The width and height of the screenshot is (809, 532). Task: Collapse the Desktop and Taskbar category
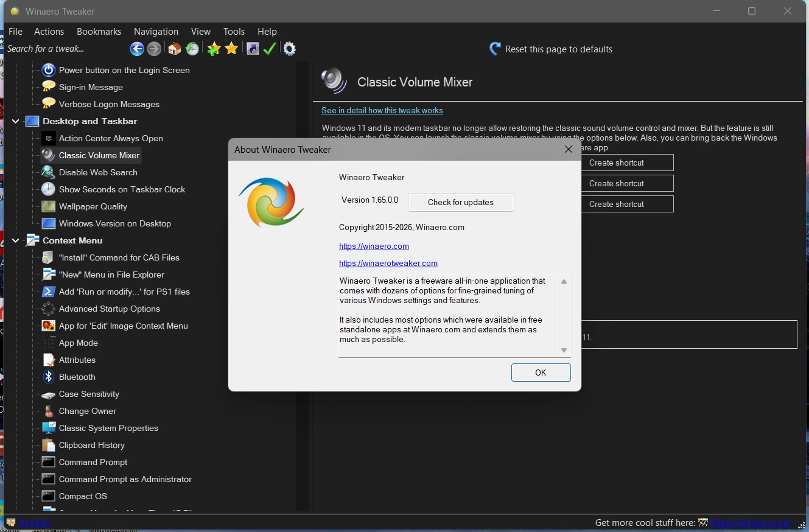point(16,121)
